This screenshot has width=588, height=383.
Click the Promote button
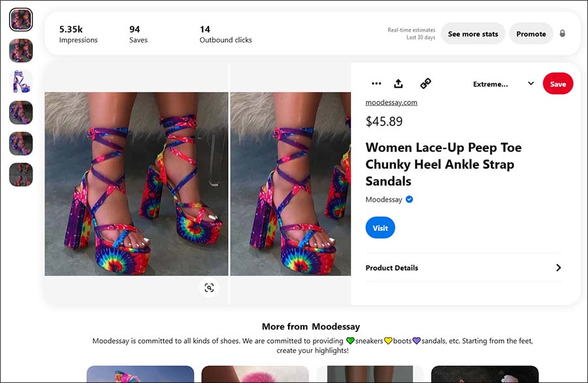point(531,34)
